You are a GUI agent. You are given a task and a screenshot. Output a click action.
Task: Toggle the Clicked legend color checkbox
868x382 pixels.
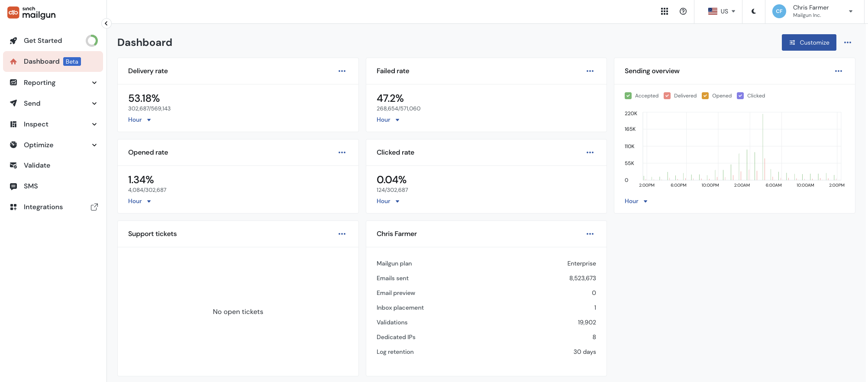click(740, 96)
